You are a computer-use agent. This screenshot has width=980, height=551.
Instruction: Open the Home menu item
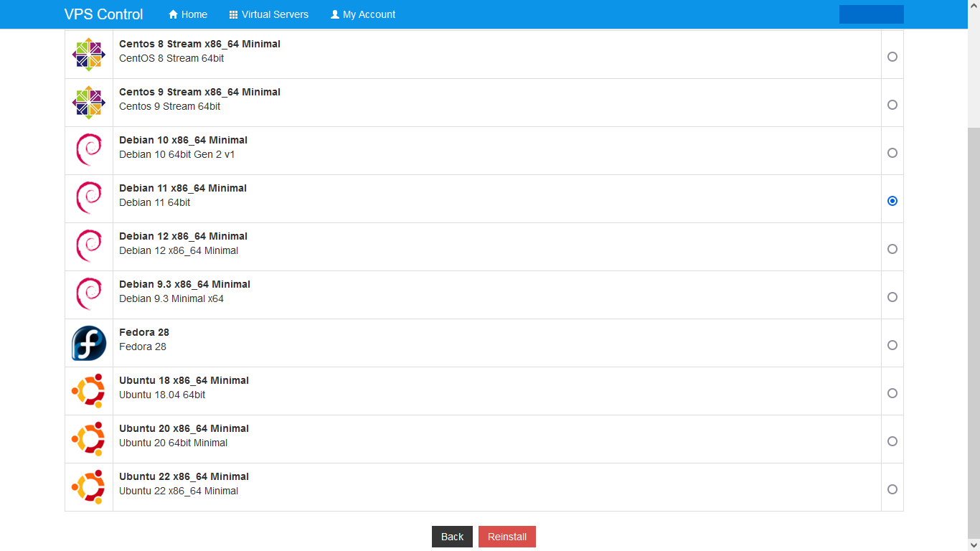pos(188,14)
